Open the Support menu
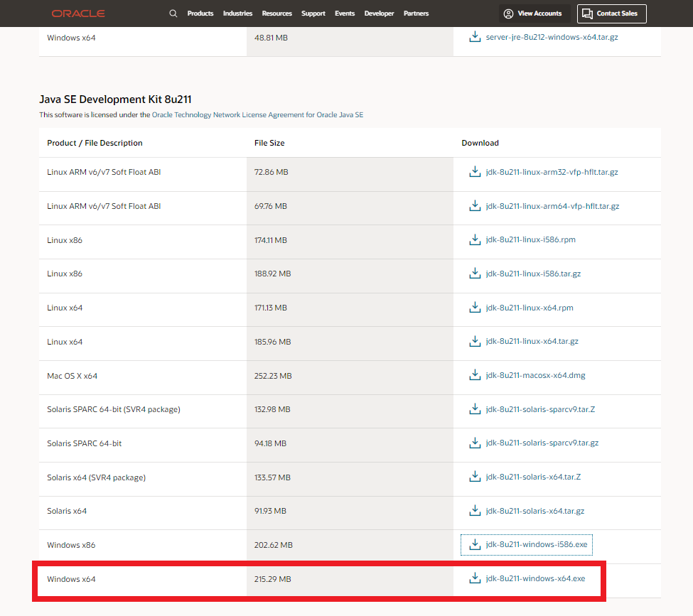The height and width of the screenshot is (616, 693). [313, 13]
